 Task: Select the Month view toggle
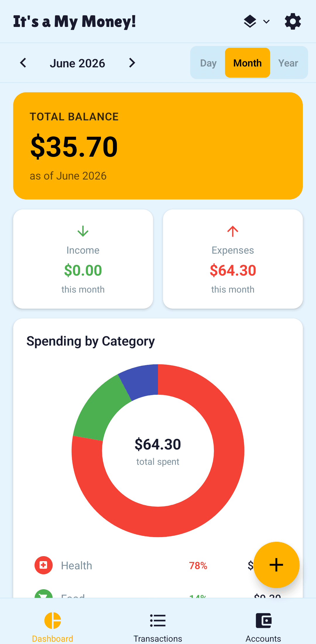click(x=248, y=63)
